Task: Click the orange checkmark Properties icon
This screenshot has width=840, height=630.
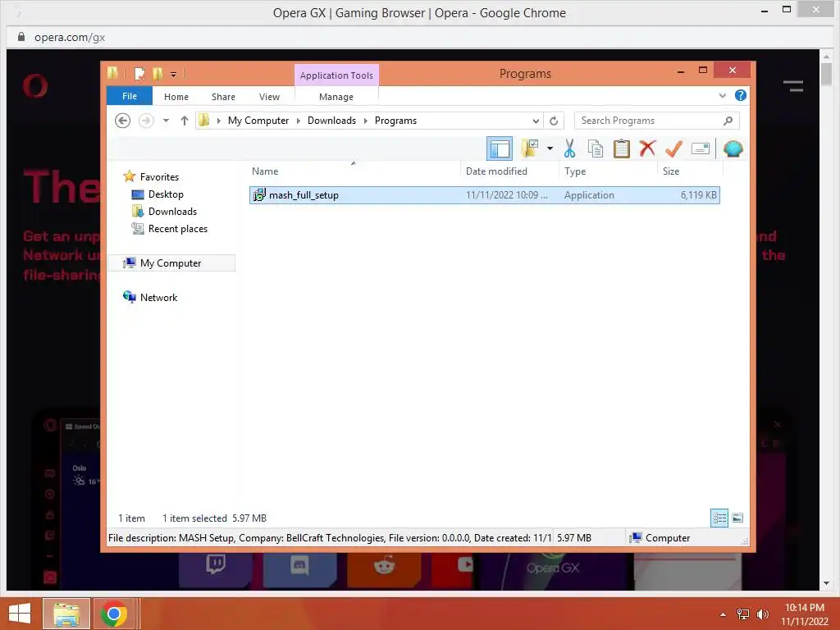Action: (673, 148)
